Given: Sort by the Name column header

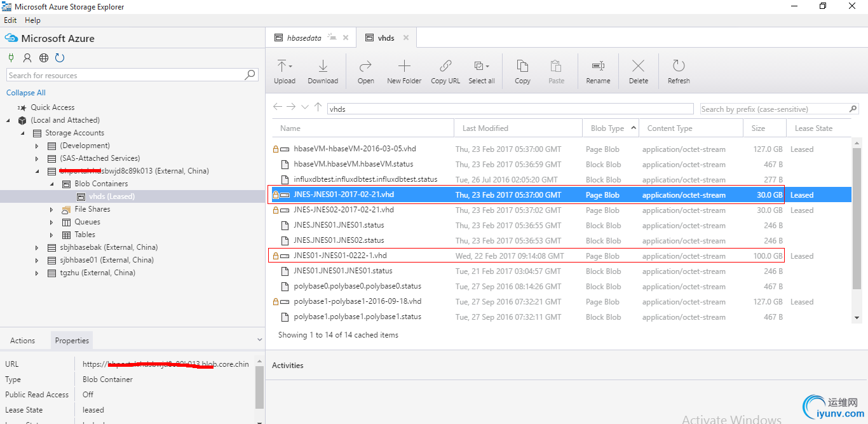Looking at the screenshot, I should [x=363, y=128].
